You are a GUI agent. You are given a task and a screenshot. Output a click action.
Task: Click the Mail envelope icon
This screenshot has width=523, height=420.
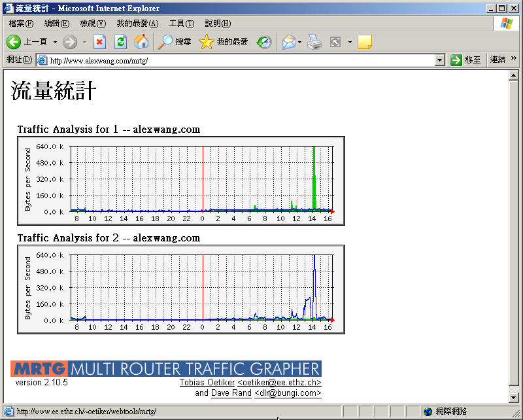coord(288,42)
